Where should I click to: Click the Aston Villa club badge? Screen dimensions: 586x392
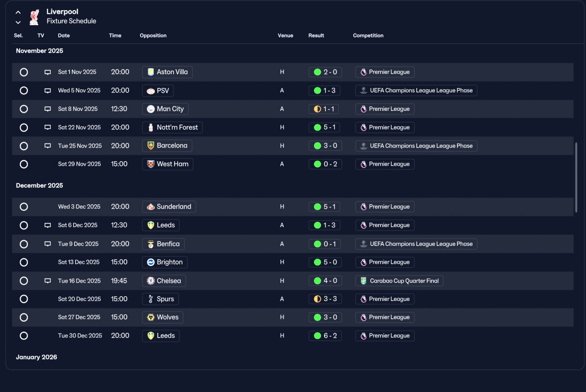coord(151,72)
